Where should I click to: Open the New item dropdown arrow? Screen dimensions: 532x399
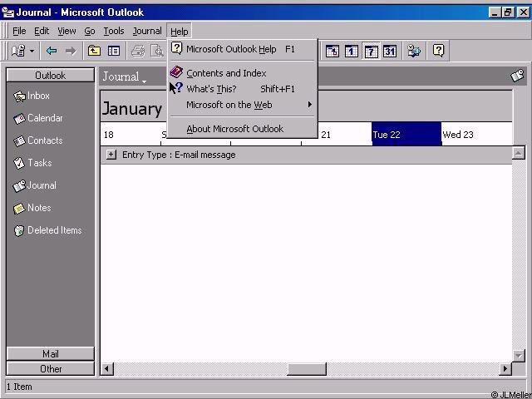pos(32,52)
